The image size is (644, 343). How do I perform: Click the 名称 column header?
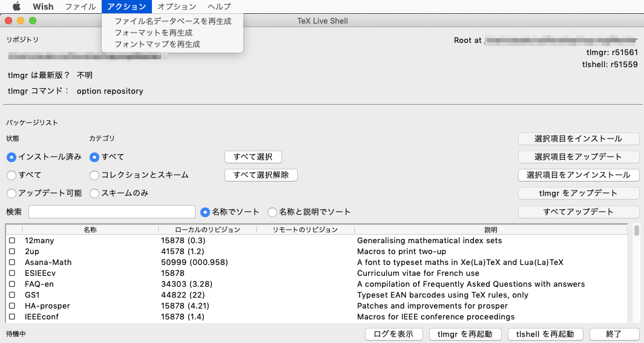90,230
